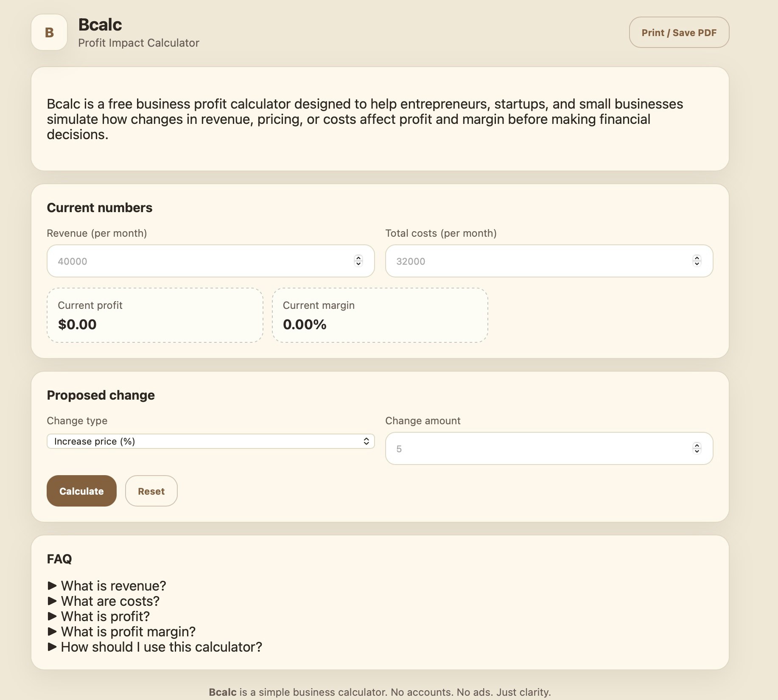Click the Current margin display box
The image size is (778, 700).
380,315
